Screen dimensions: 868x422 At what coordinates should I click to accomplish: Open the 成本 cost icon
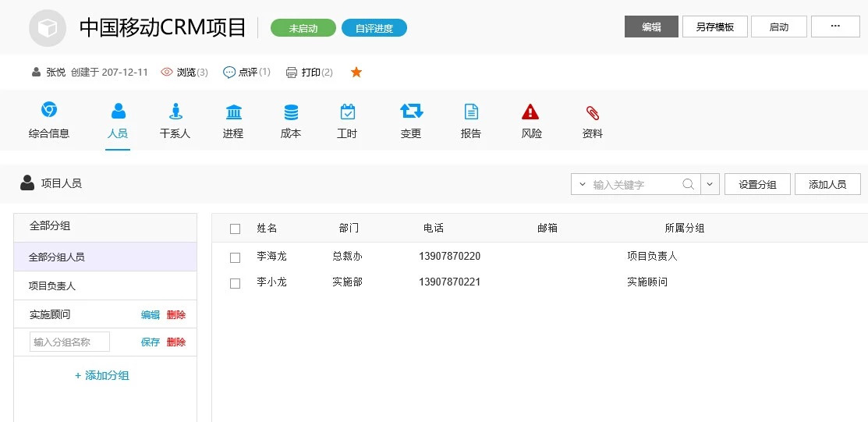pos(291,111)
